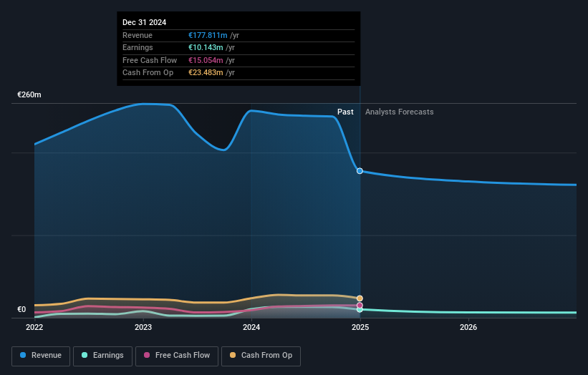This screenshot has height=375, width=588.
Task: Click the blue Revenue data point marker
Action: [360, 171]
